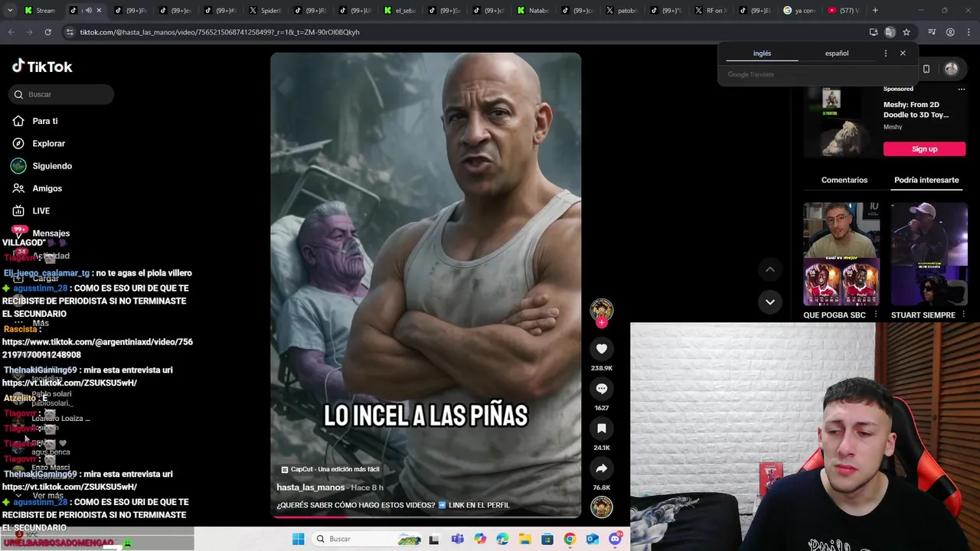Skip to next video with down arrow
This screenshot has height=551, width=980.
pyautogui.click(x=770, y=302)
